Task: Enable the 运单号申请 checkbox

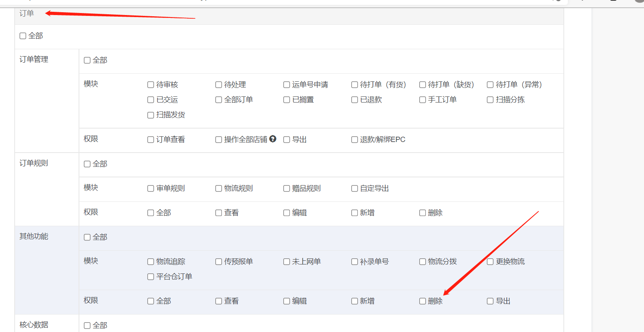Action: 287,85
